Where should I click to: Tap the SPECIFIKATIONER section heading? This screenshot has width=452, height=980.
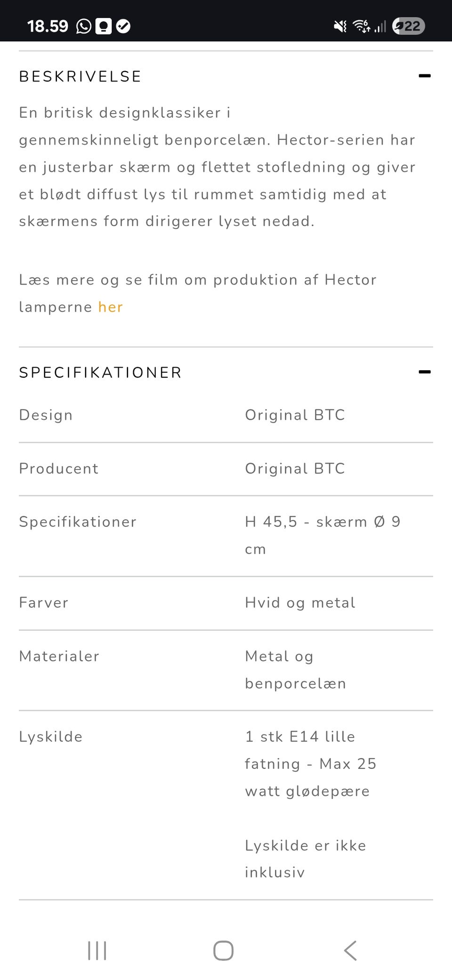tap(100, 373)
